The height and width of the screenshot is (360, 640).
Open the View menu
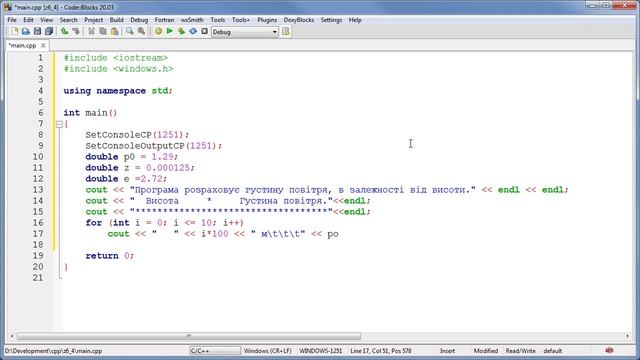pyautogui.click(x=47, y=20)
